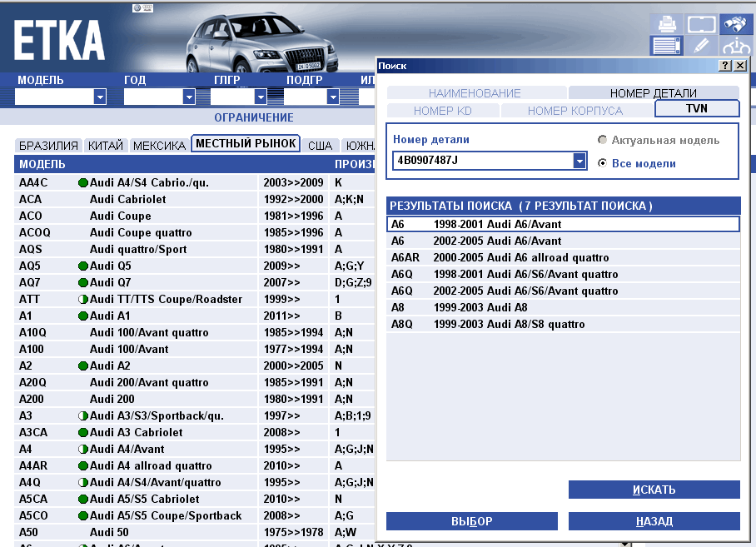Select result A6AR 2000-2005 Audi A6 allroad quattro
The width and height of the screenshot is (756, 547).
coord(563,258)
